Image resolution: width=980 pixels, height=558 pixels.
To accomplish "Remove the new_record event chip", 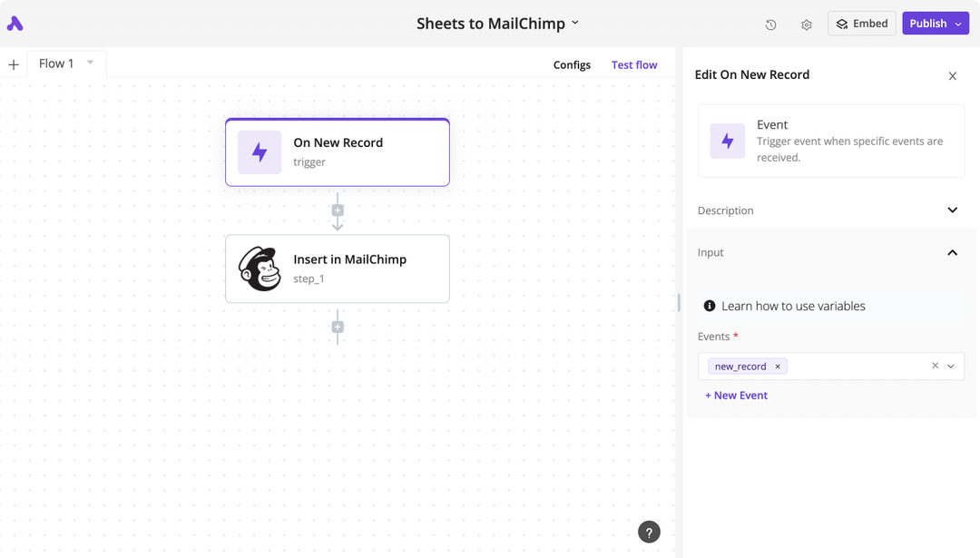I will (778, 366).
